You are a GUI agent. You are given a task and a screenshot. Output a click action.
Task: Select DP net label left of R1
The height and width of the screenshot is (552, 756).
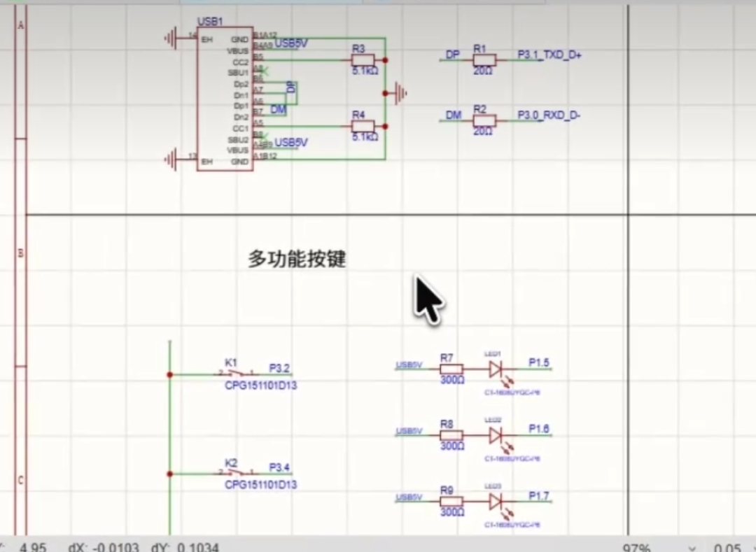click(x=453, y=55)
